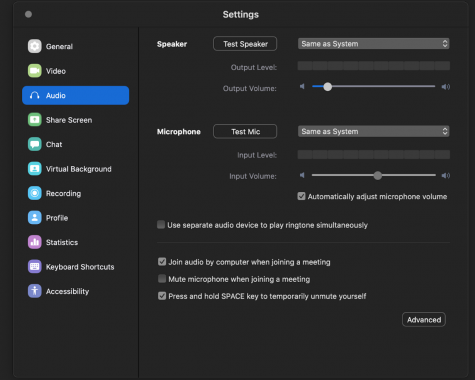This screenshot has height=380, width=475.
Task: Click the Recording icon
Action: (35, 193)
